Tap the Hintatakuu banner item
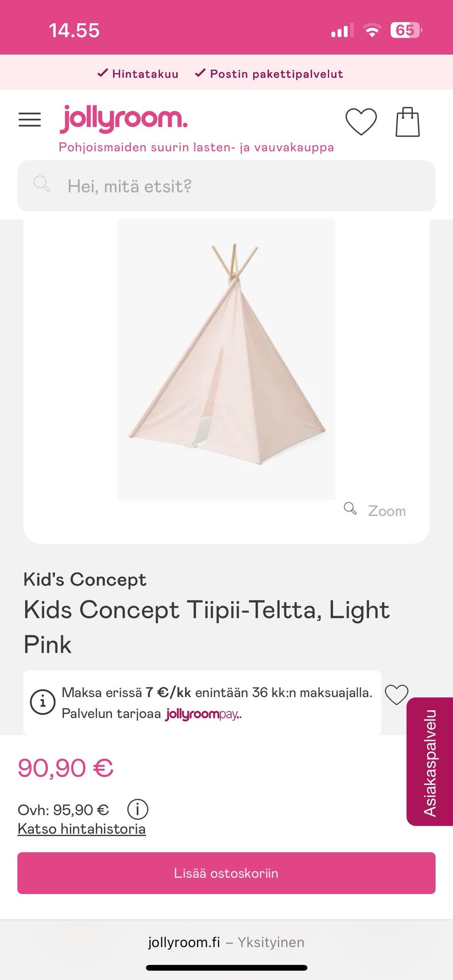The width and height of the screenshot is (453, 980). click(138, 74)
